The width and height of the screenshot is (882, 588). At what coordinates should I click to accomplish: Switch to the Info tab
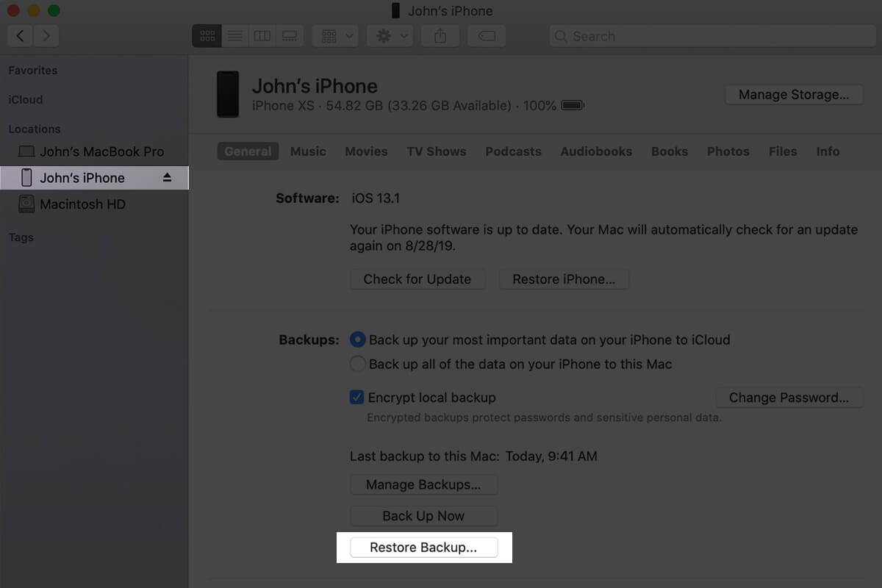pyautogui.click(x=828, y=151)
